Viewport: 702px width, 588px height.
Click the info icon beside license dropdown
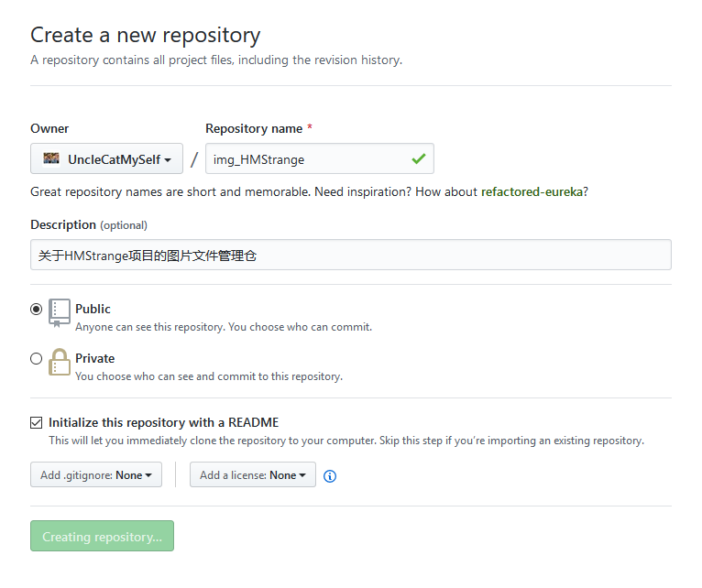[x=330, y=476]
